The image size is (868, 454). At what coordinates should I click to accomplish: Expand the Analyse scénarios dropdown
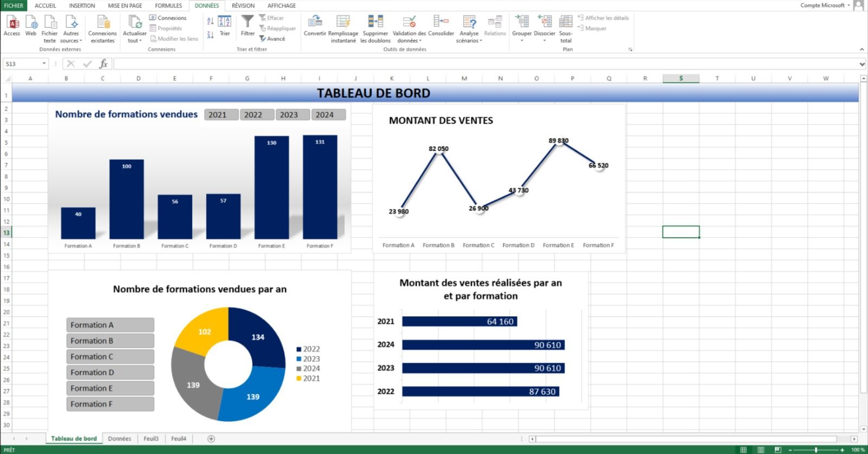(x=469, y=41)
